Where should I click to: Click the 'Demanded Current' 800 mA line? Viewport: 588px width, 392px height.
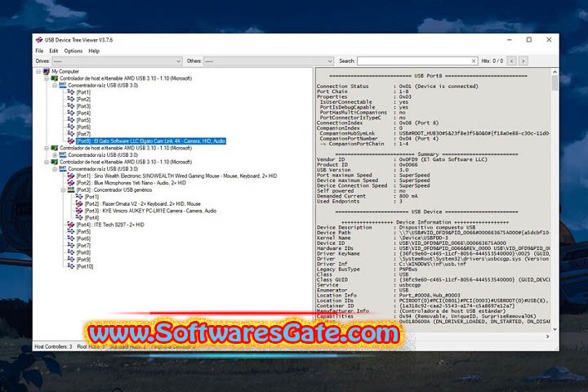367,196
